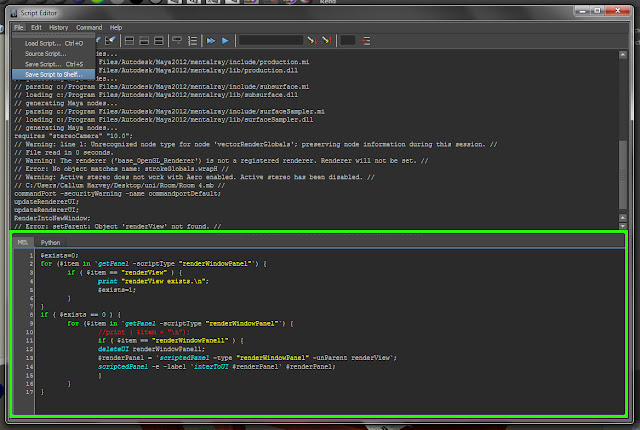Open the Help menu

116,28
